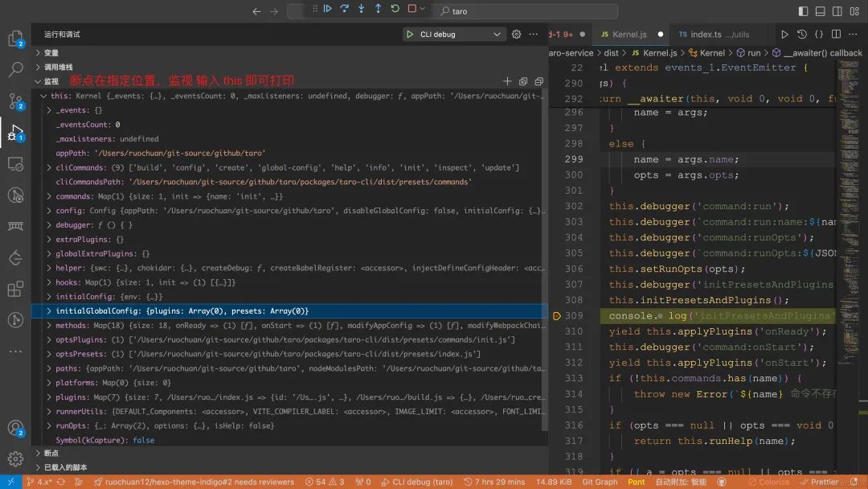
Task: Run the file from editor title bar
Action: (x=784, y=35)
